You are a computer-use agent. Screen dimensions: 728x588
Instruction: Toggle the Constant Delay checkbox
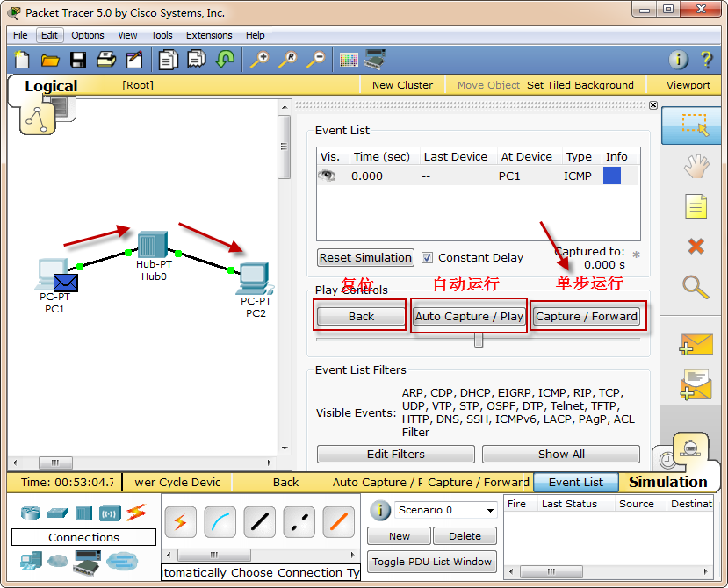click(x=427, y=257)
